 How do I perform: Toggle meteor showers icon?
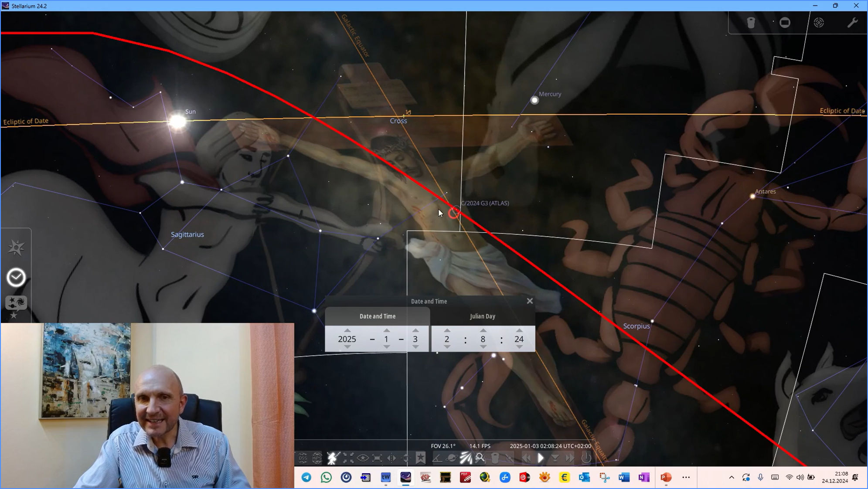coord(466,458)
